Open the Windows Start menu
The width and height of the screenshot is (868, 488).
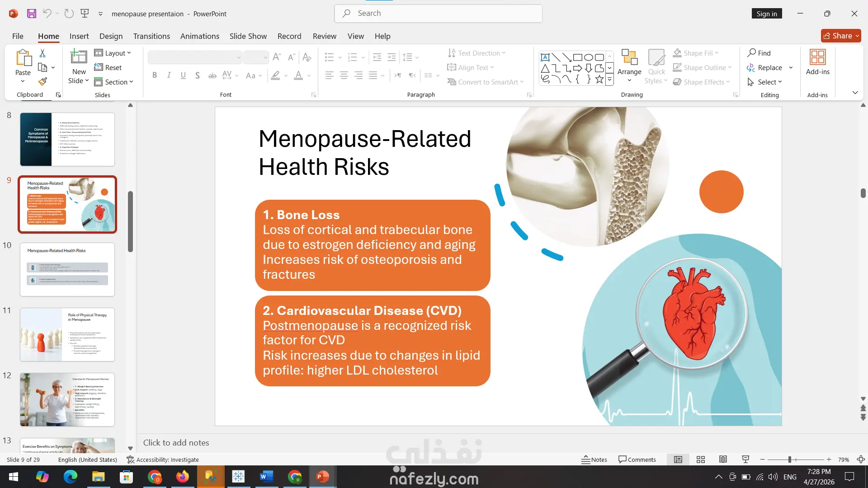(14, 477)
